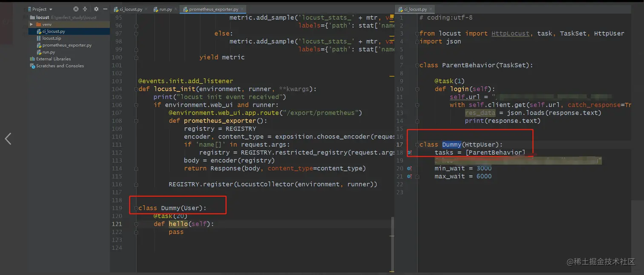Click 'yield metric' on line 100
This screenshot has width=644, height=275.
pos(222,57)
